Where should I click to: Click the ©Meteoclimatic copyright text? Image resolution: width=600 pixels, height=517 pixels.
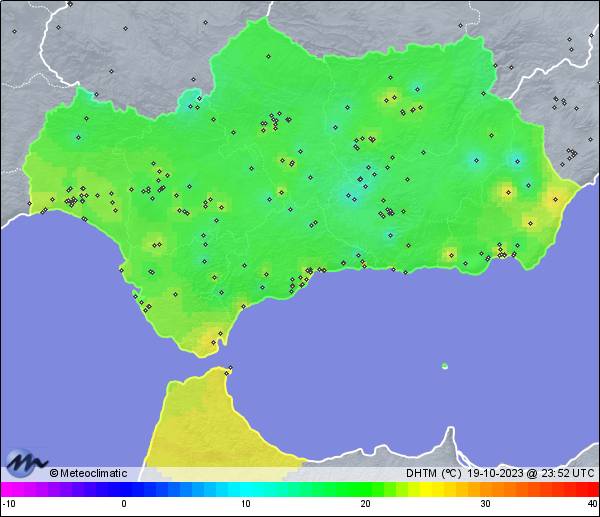point(88,473)
